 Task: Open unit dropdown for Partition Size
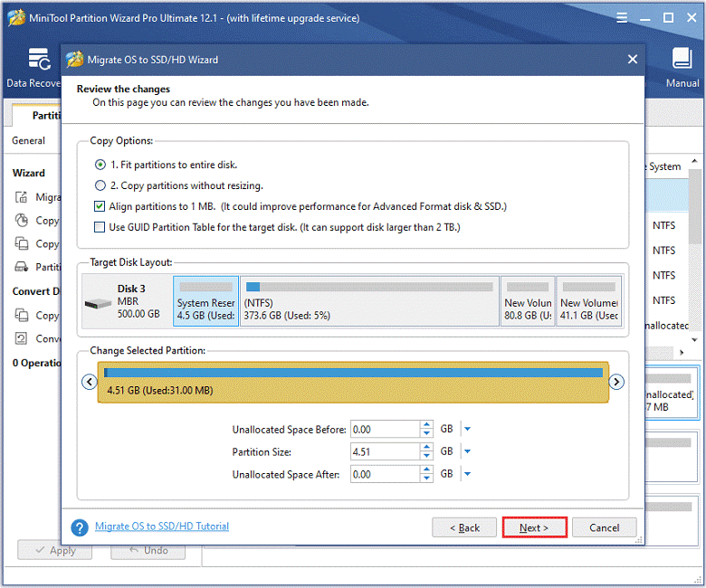(x=467, y=451)
